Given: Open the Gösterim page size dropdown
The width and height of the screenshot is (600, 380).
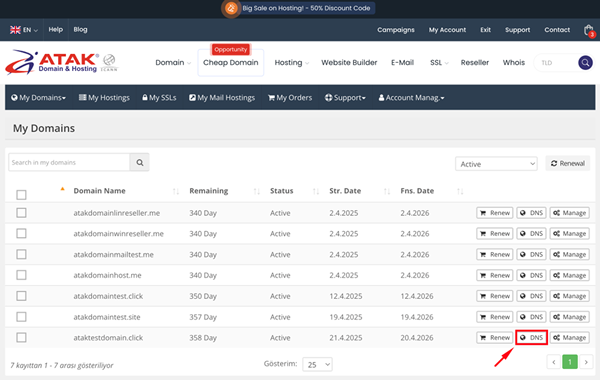Looking at the screenshot, I should pos(317,364).
